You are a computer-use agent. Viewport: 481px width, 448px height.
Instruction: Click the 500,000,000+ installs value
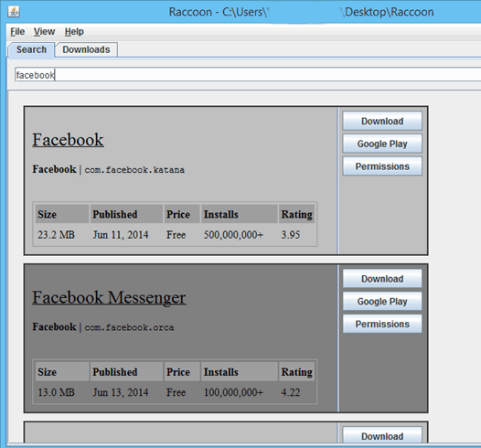click(x=233, y=235)
